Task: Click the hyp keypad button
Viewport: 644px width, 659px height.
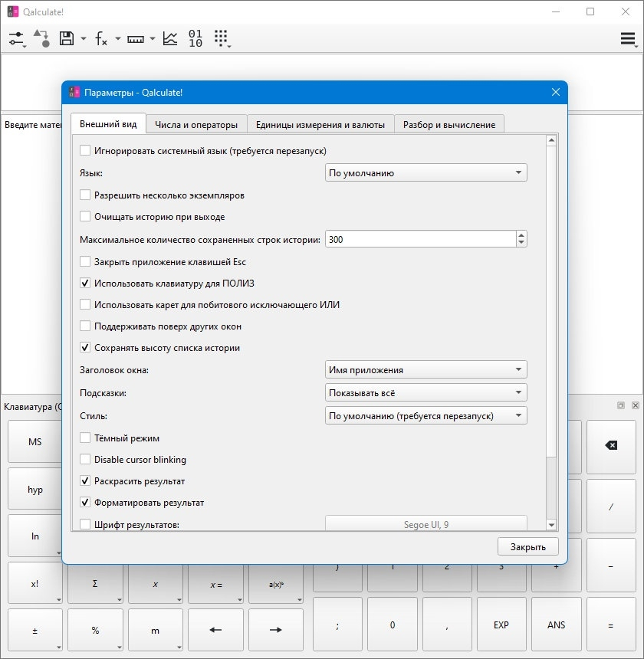Action: [35, 490]
